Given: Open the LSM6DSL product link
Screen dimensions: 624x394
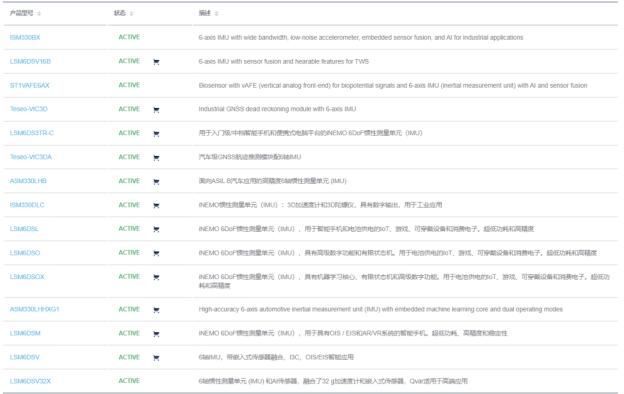Looking at the screenshot, I should (x=24, y=229).
